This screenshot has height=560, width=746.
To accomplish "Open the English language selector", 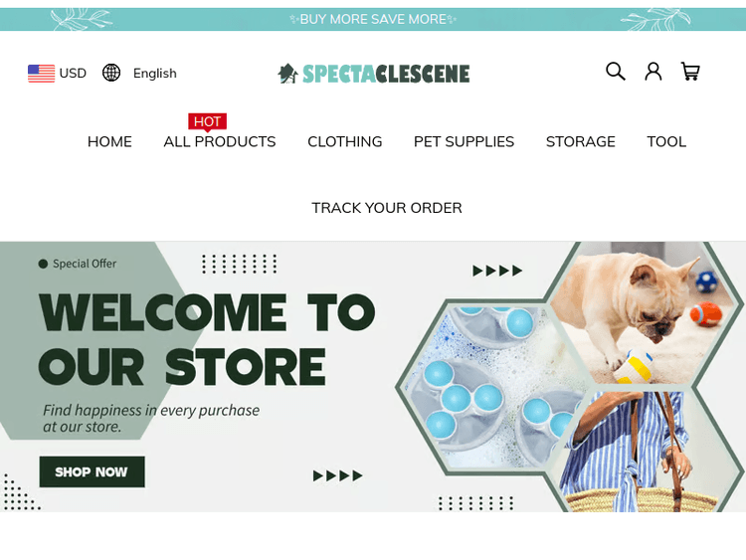I will pyautogui.click(x=154, y=74).
